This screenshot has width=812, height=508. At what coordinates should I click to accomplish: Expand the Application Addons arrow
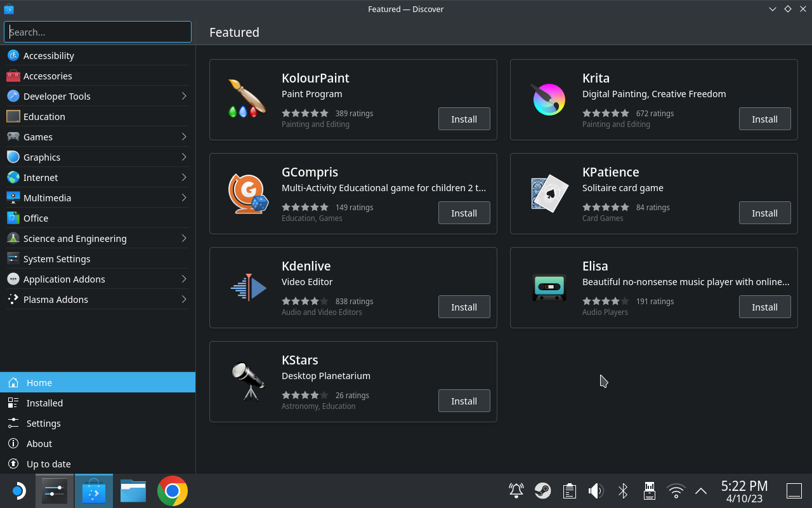pyautogui.click(x=184, y=279)
